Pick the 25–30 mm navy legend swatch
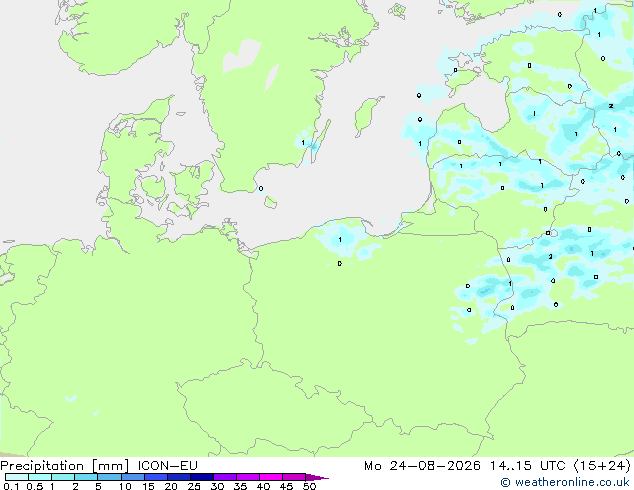The height and width of the screenshot is (490, 634). click(202, 477)
